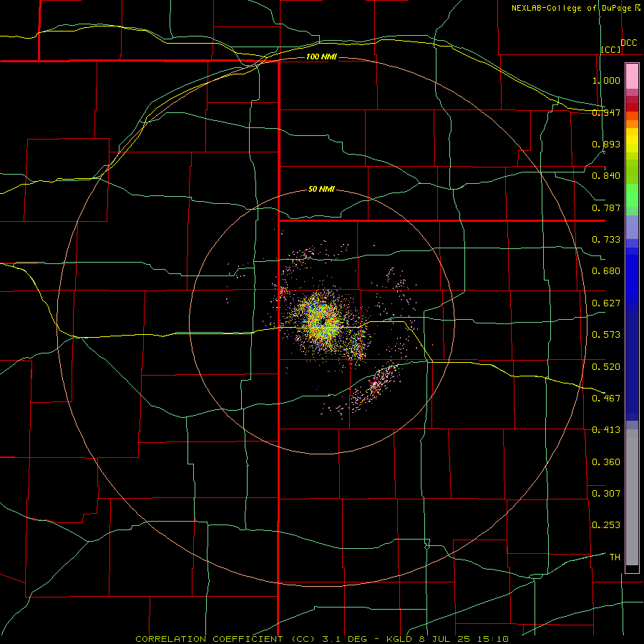Select the 0.467 legend value
The height and width of the screenshot is (644, 644).
tap(606, 398)
